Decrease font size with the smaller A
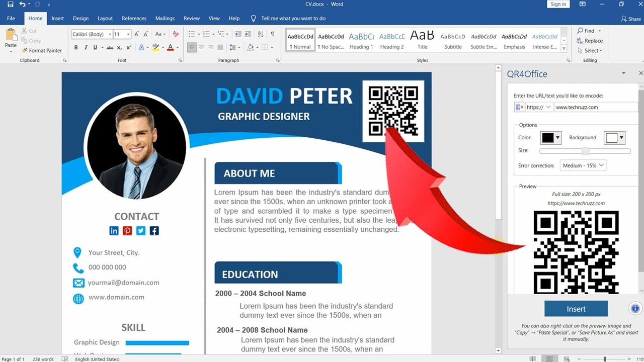 click(x=145, y=34)
